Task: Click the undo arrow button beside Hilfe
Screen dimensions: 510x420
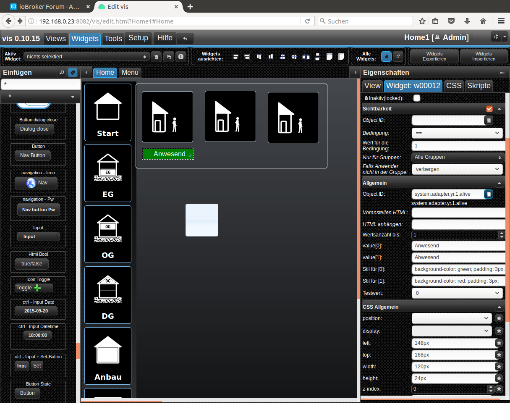Action: [x=185, y=39]
